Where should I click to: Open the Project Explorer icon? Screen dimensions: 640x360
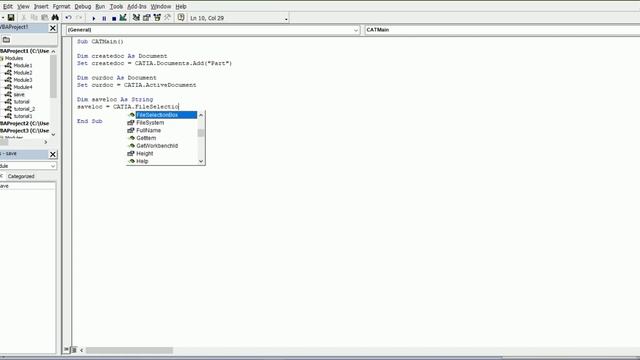coord(136,18)
